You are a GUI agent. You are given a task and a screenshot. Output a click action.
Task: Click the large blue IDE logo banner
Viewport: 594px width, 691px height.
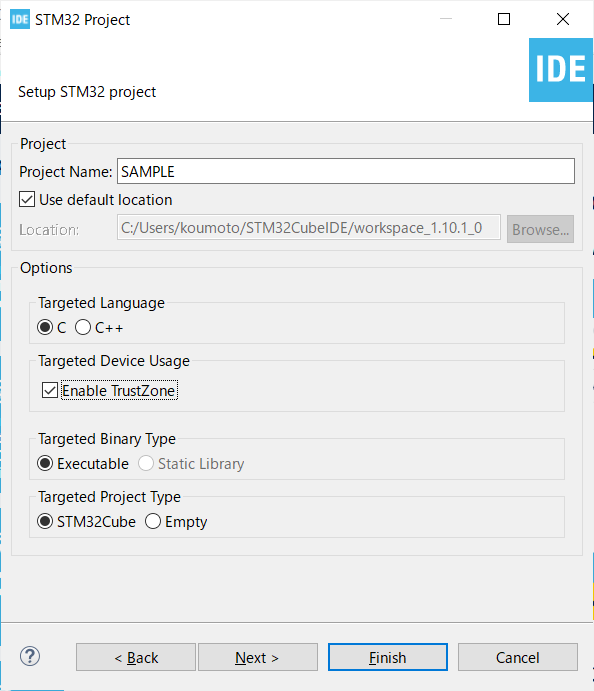561,70
